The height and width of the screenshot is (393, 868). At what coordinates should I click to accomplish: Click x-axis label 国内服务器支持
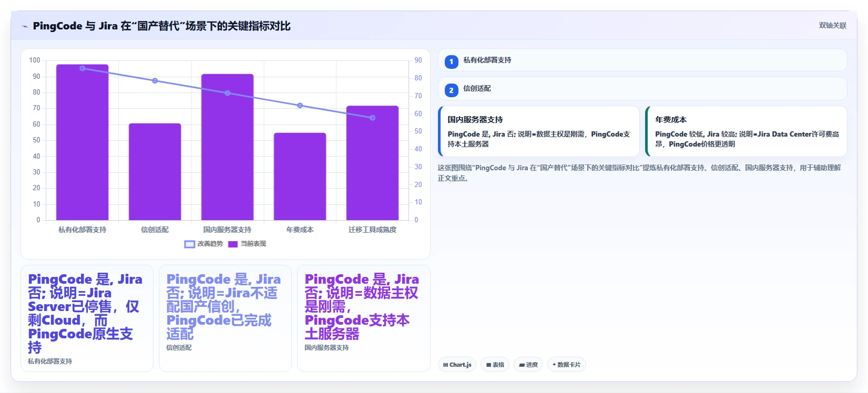click(x=228, y=230)
